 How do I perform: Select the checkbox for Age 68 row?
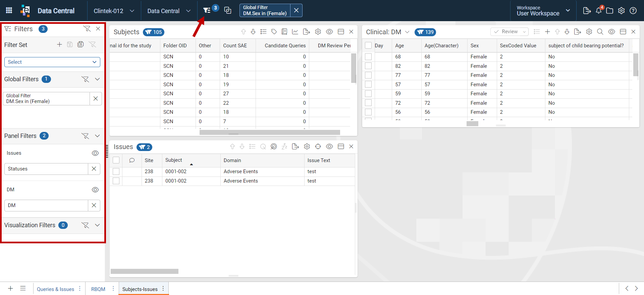(x=368, y=57)
